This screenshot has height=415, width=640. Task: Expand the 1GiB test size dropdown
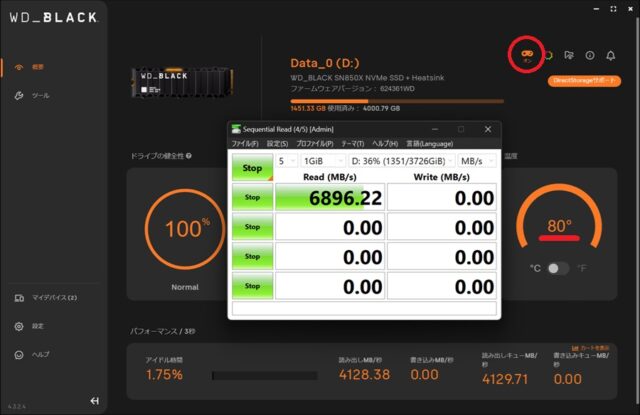click(323, 161)
